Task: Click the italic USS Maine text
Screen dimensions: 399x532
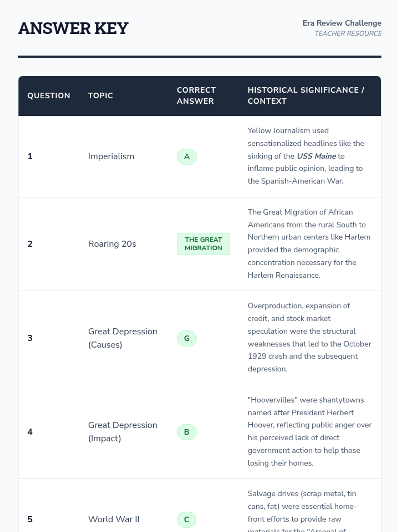Action: coord(316,156)
